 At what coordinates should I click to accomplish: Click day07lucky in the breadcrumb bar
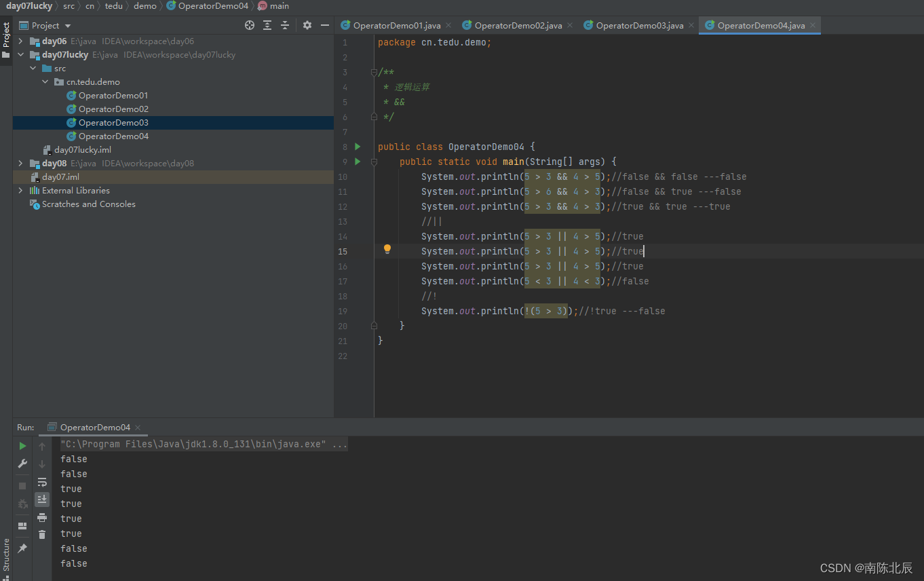pyautogui.click(x=29, y=6)
